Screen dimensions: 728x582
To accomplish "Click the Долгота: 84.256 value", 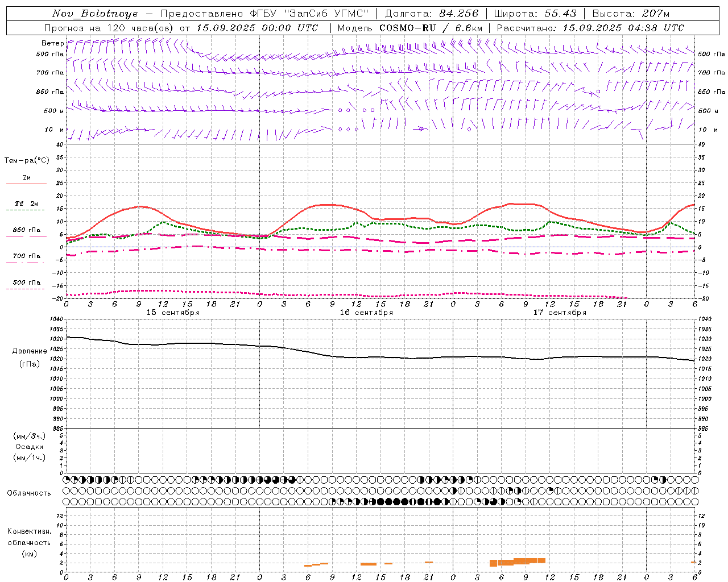I will coord(432,14).
